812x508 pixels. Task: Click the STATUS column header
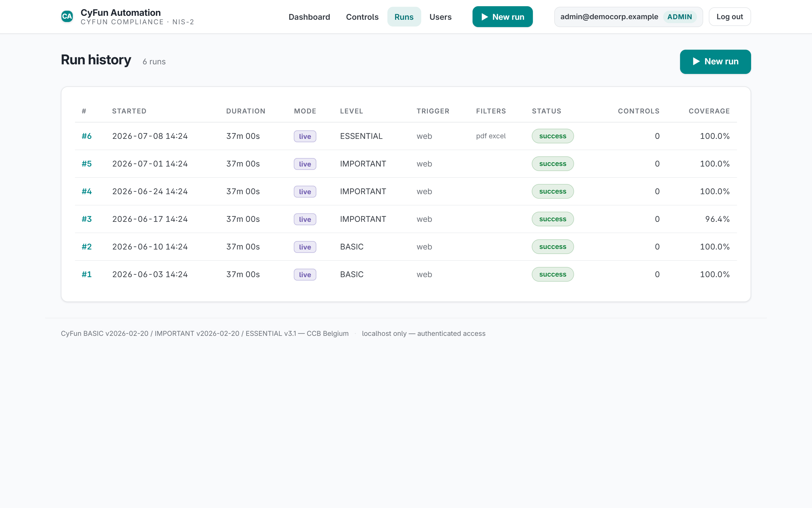[x=546, y=111]
